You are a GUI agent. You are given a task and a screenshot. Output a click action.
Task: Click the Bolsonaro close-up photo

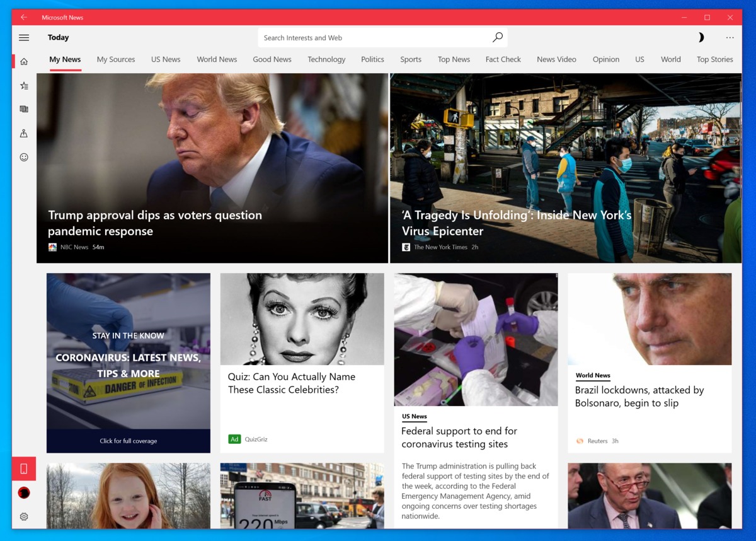pos(650,319)
